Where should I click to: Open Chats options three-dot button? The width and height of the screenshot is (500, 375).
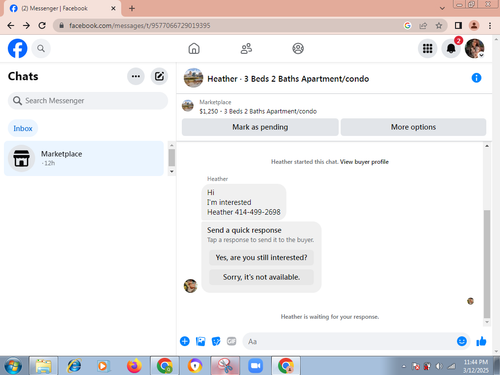(x=136, y=76)
